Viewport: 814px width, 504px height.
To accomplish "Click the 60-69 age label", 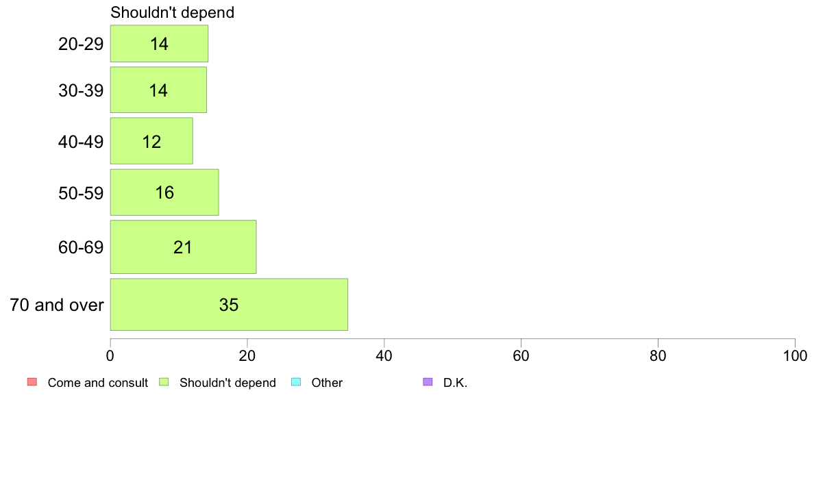I will tap(81, 247).
